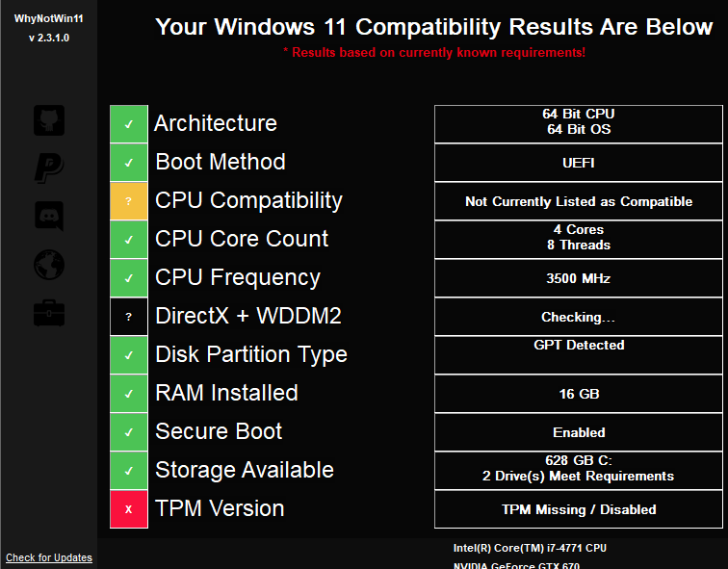Click the CPU Core Count check status
This screenshot has width=728, height=569.
coord(129,240)
